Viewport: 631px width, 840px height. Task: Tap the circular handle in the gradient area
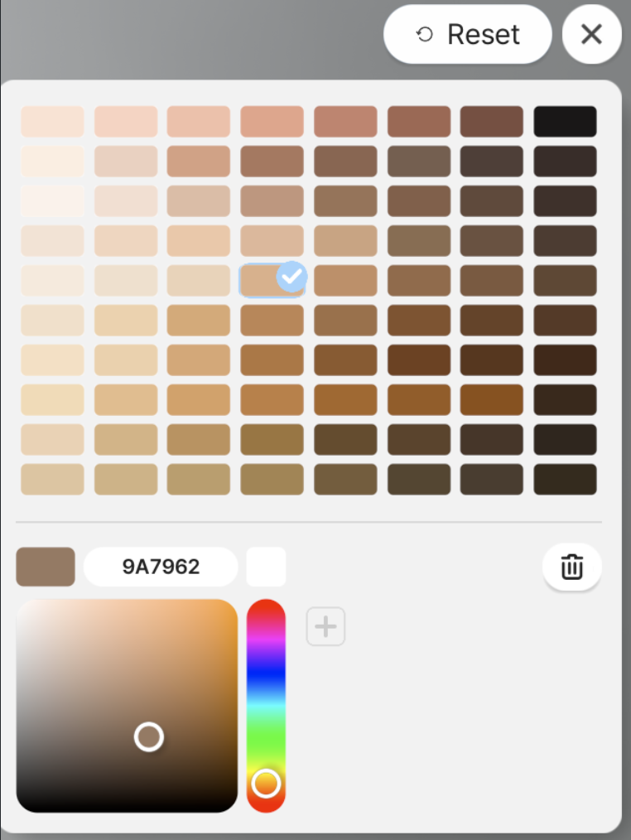coord(149,736)
